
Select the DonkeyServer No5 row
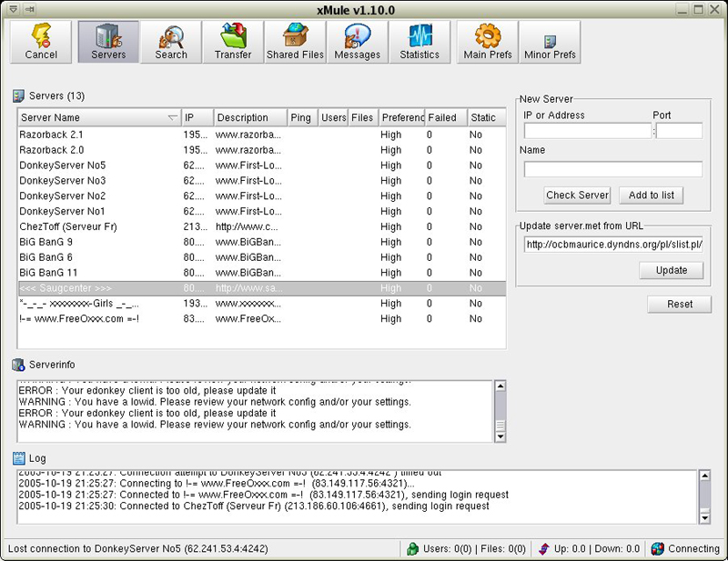pyautogui.click(x=262, y=165)
